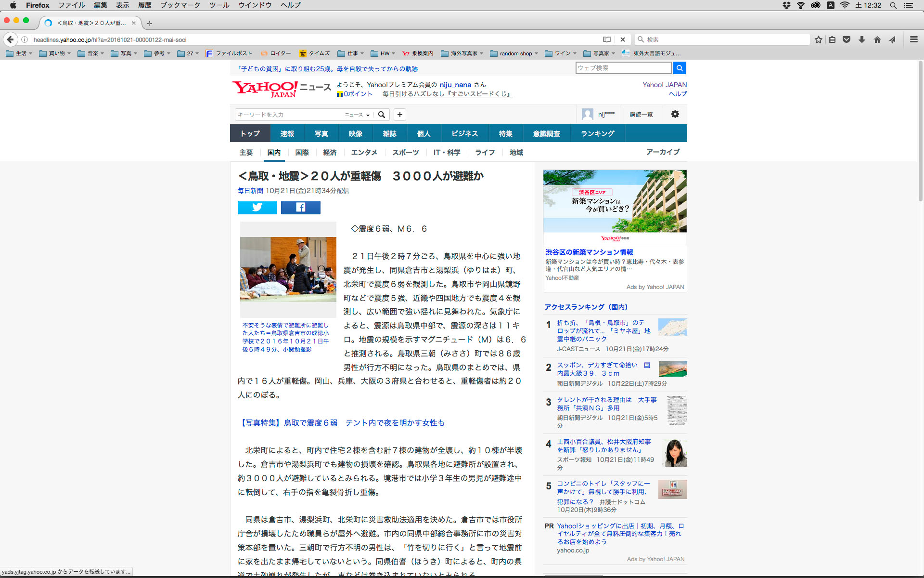Viewport: 924px width, 578px height.
Task: Bookmark this page with the star icon
Action: [818, 39]
